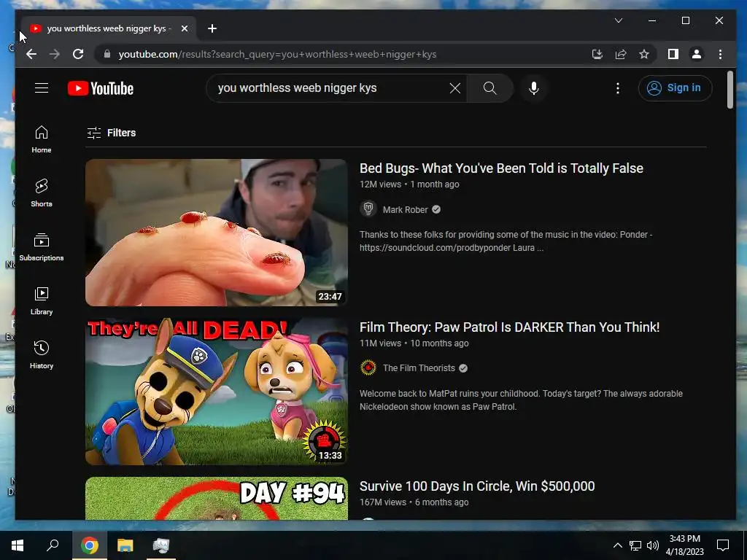Visit Mark Rober channel name

click(x=406, y=209)
